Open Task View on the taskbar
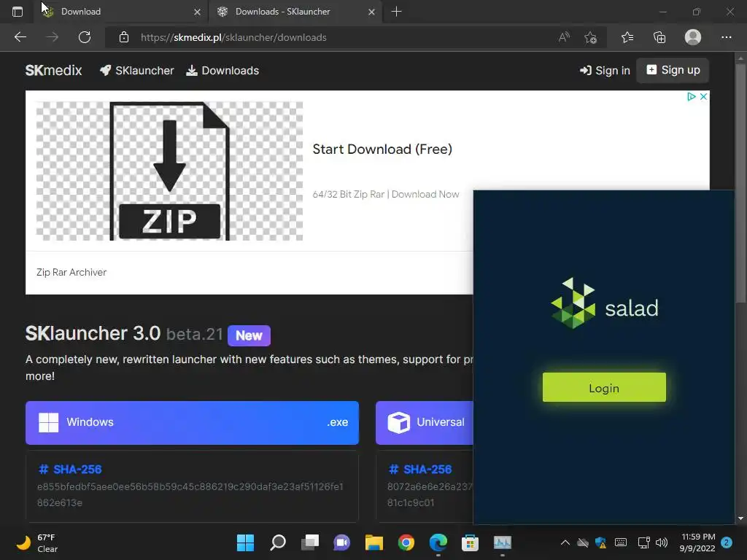Screen dimensions: 747x560 310,542
